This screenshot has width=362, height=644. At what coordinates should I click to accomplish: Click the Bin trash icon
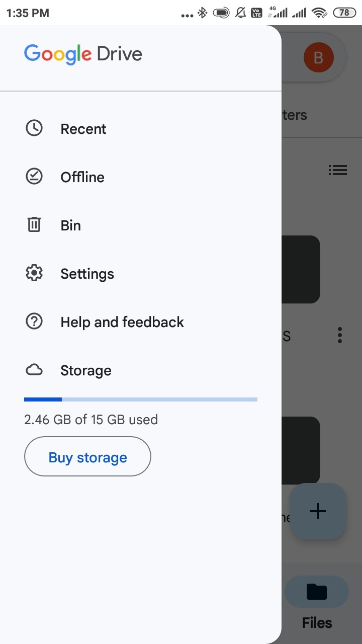[x=34, y=225]
